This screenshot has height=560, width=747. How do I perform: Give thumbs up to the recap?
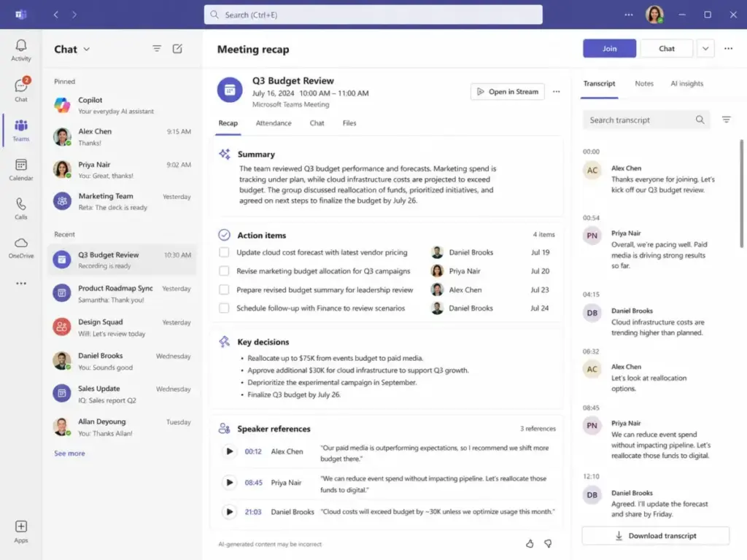[530, 543]
